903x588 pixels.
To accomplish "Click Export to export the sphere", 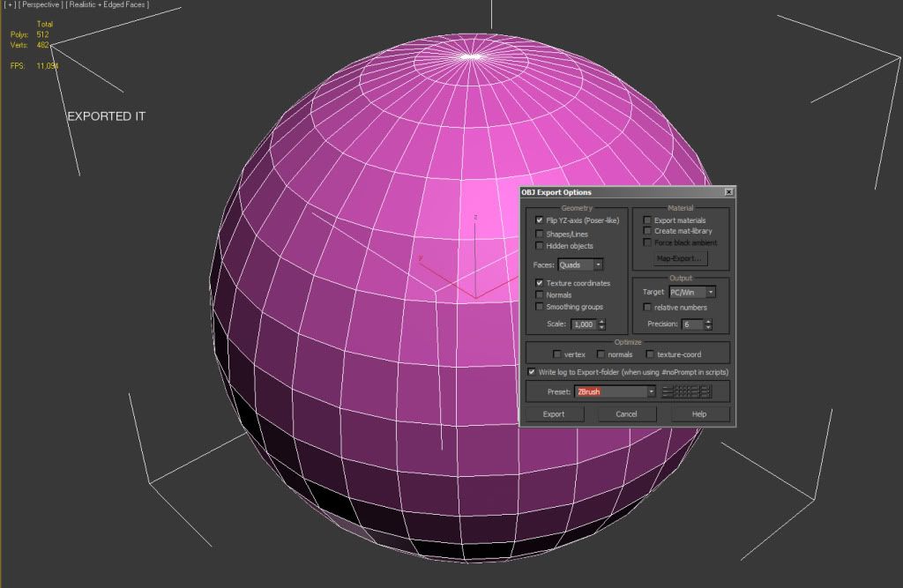I will (554, 414).
